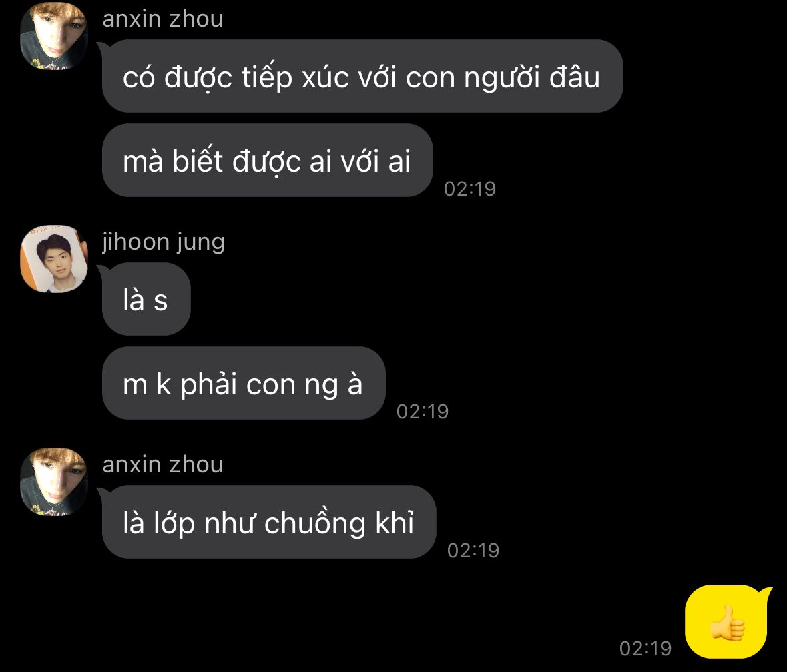
Task: Tap message bubble 'là lớp như chuồng khỉ'
Action: tap(269, 522)
